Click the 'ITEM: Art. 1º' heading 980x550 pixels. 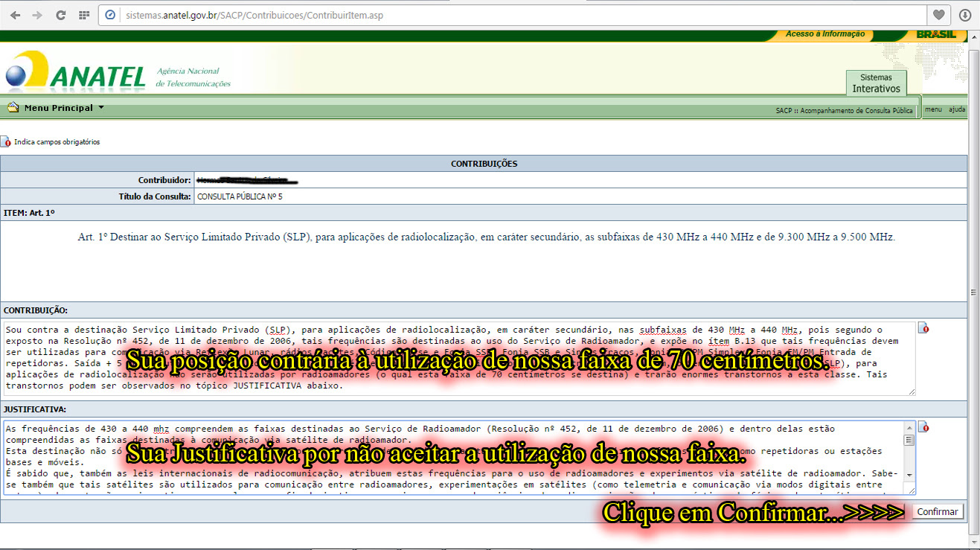29,213
